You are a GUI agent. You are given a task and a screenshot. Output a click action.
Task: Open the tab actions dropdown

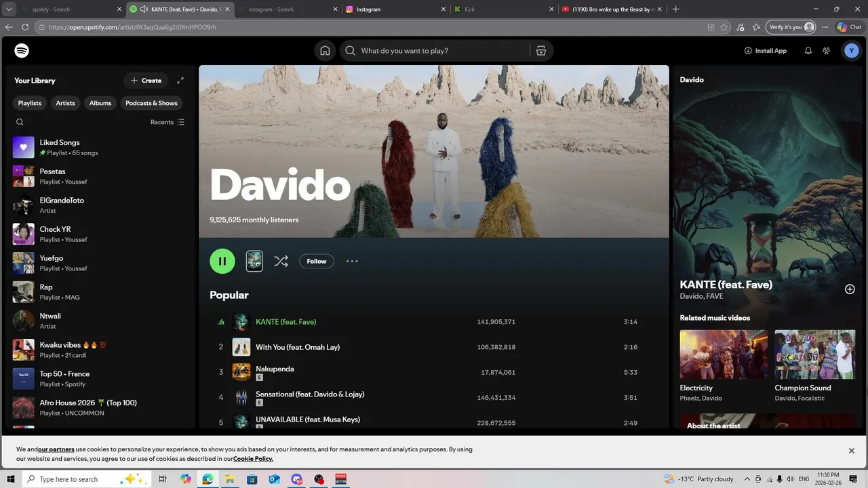point(9,9)
